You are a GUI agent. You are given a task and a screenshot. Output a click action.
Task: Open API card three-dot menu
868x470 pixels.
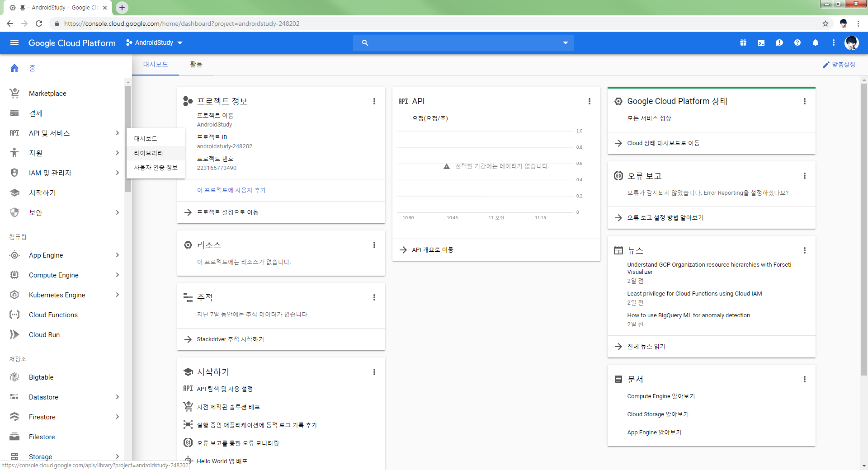pos(590,101)
